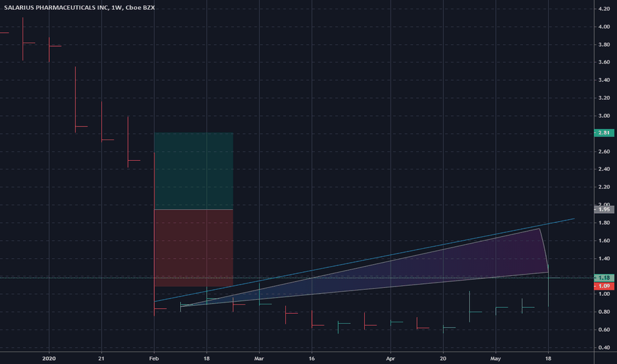This screenshot has height=364, width=617.
Task: Click the SALARIUS PHARMACEUTICALS INC chart title
Action: 79,7
